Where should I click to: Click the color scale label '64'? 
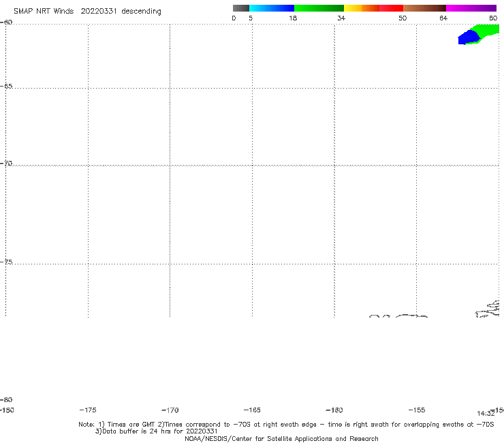point(443,18)
